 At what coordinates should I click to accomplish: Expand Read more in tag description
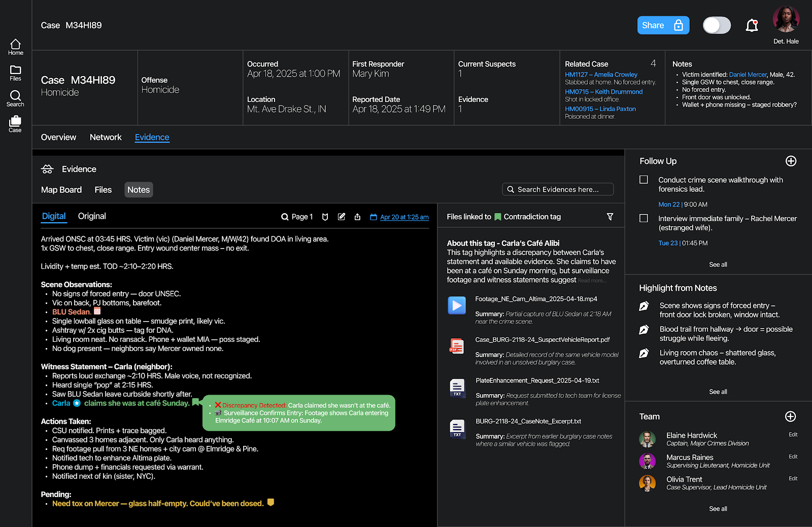tap(592, 281)
